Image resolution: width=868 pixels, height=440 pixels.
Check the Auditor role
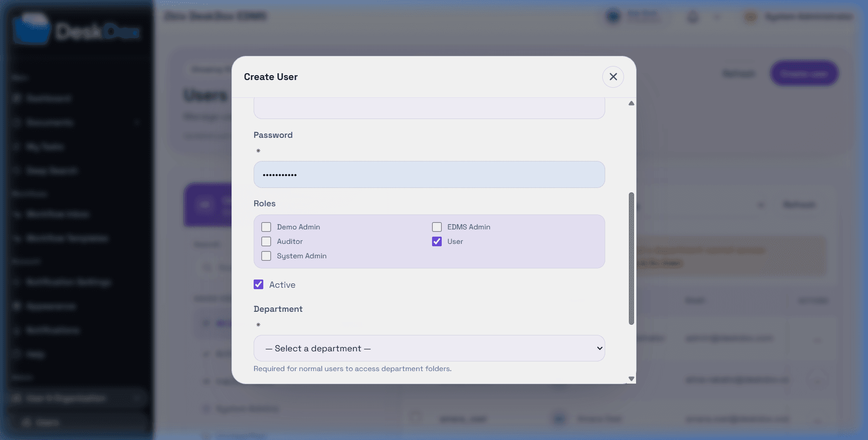(x=266, y=241)
